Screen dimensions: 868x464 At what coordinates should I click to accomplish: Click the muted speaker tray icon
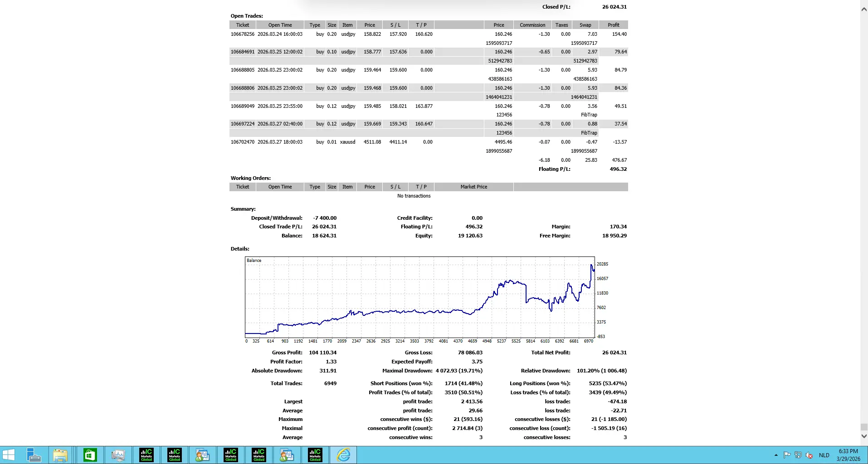click(x=809, y=455)
